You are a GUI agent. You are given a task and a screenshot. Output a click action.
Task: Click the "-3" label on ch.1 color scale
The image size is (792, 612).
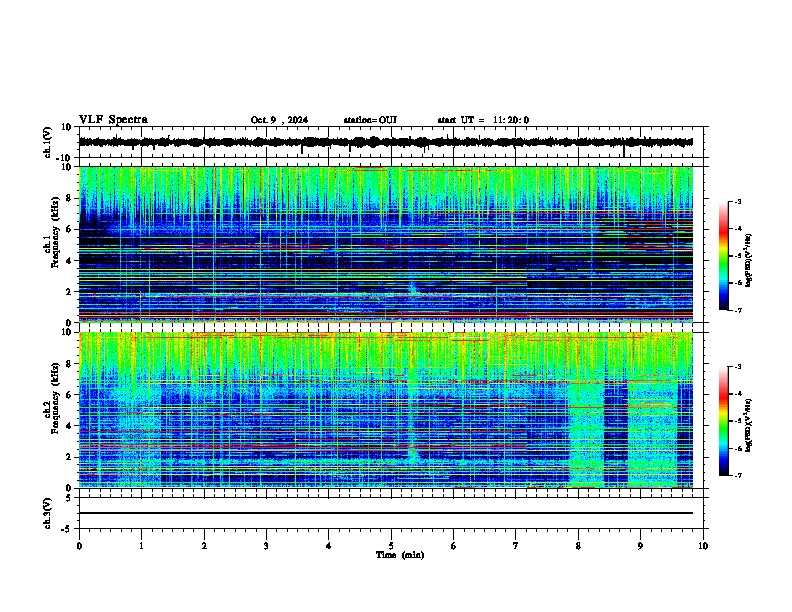pyautogui.click(x=738, y=202)
